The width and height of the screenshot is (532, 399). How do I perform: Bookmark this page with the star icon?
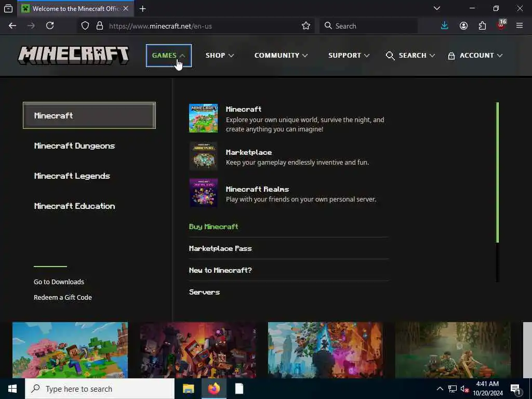pyautogui.click(x=305, y=26)
